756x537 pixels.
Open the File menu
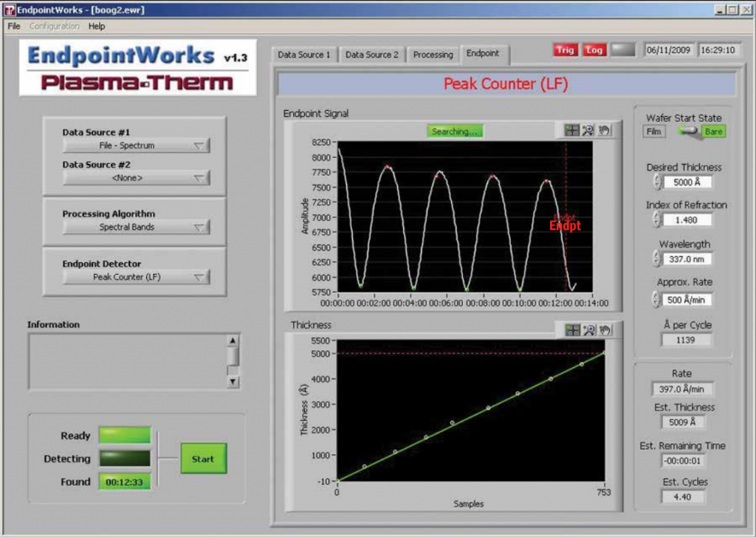tap(12, 24)
